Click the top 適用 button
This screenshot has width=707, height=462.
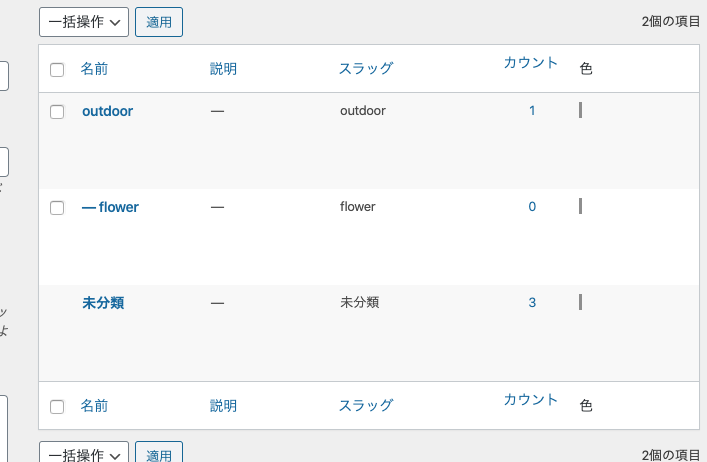click(x=159, y=21)
